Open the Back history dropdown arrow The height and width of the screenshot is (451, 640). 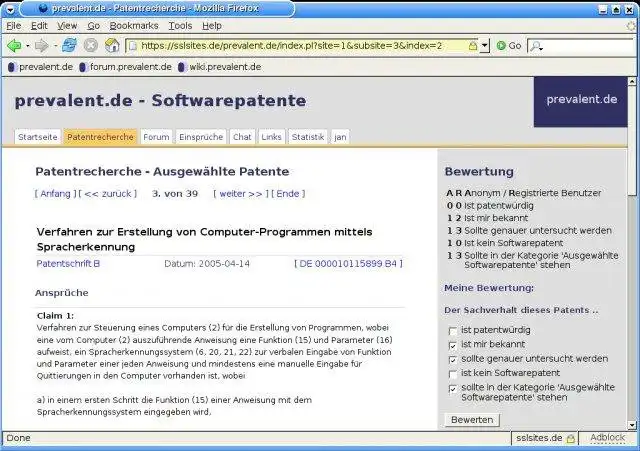click(x=28, y=46)
